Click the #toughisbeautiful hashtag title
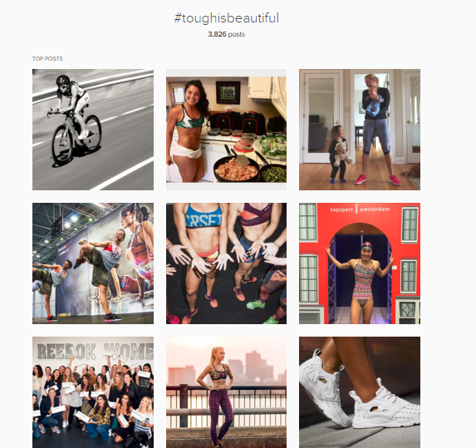Image resolution: width=476 pixels, height=448 pixels. pyautogui.click(x=227, y=18)
